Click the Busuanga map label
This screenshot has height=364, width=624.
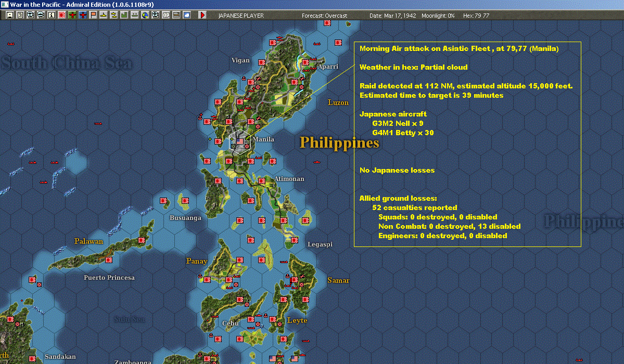(x=185, y=218)
